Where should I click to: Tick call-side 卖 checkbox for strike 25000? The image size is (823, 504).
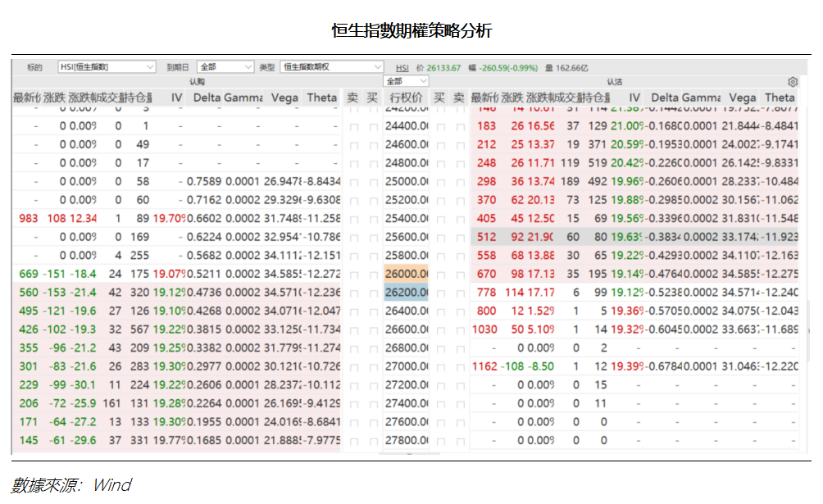[x=353, y=180]
